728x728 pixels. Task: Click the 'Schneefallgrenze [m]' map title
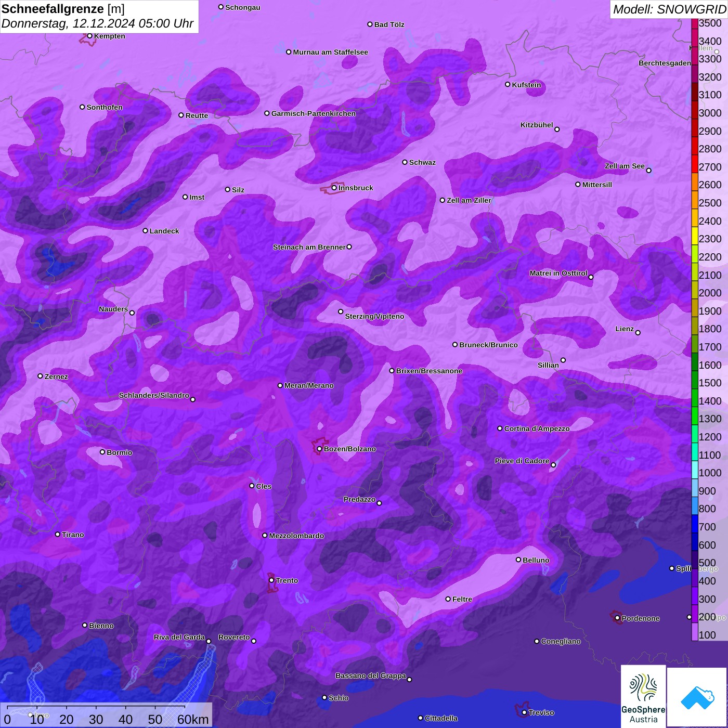click(x=63, y=9)
